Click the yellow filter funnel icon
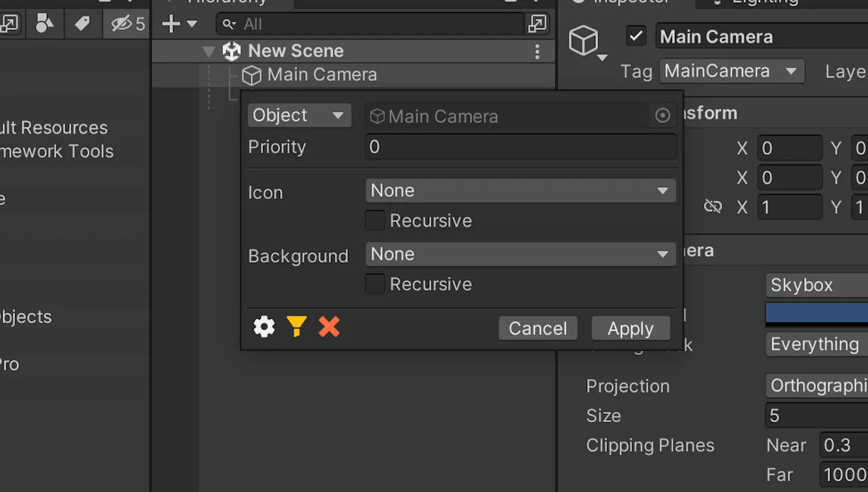The image size is (868, 492). tap(296, 327)
